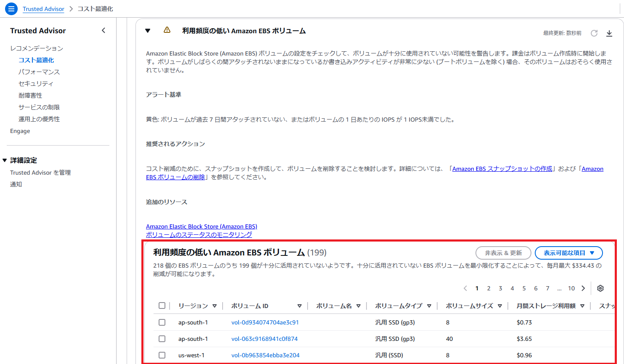The image size is (624, 364).
Task: Open volume vol-063c9168941c0f874 link
Action: (x=265, y=339)
